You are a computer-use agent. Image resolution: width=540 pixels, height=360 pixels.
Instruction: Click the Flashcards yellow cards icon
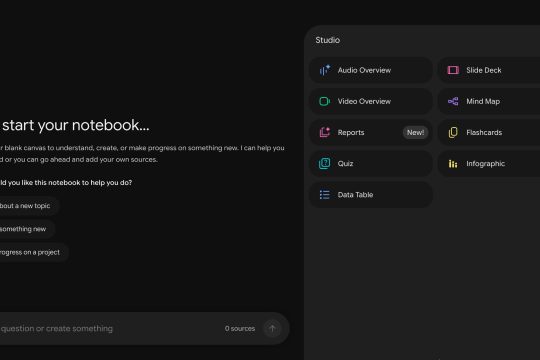pos(453,132)
